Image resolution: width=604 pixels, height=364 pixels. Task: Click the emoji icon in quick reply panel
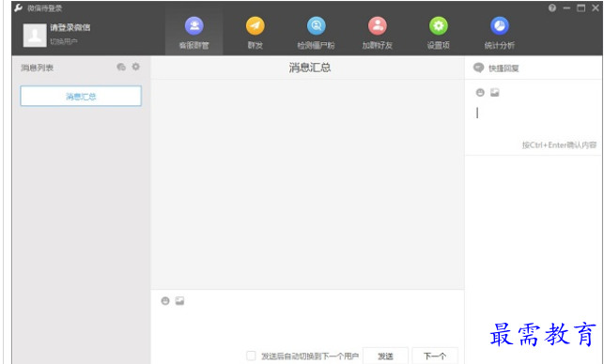click(x=480, y=92)
